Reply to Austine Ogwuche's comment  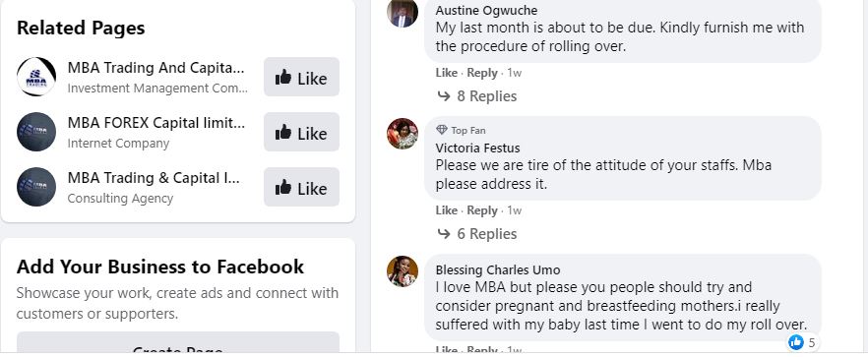481,73
